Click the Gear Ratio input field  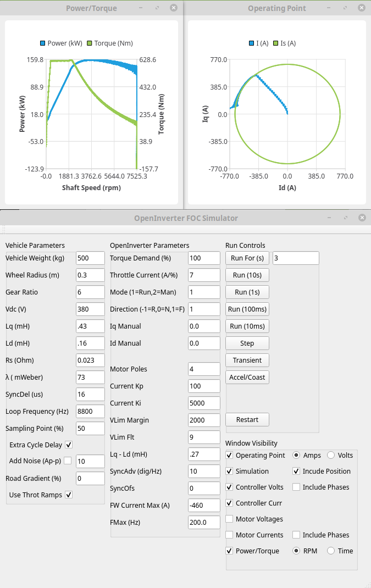pos(90,292)
